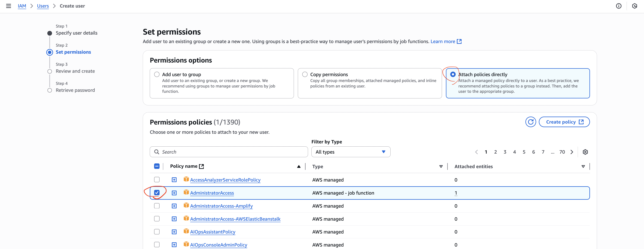Go to page 3 of policies
Screen dimensions: 644x249
(x=505, y=152)
